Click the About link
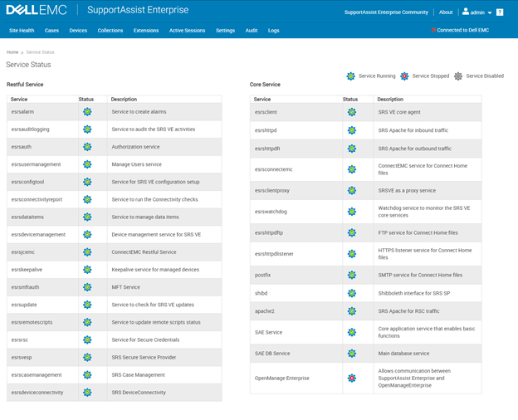This screenshot has width=518, height=420. tap(446, 12)
